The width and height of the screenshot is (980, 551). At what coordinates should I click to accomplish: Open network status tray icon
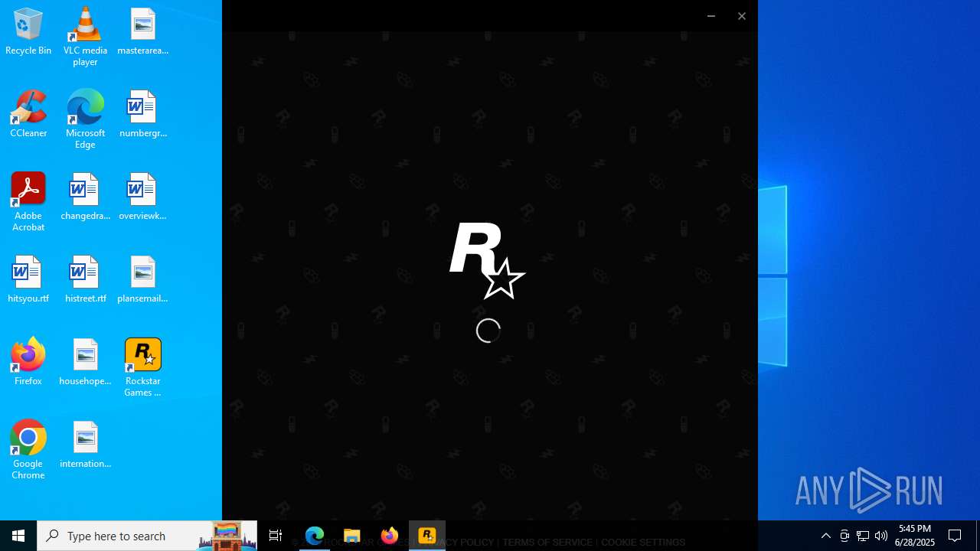coord(863,536)
